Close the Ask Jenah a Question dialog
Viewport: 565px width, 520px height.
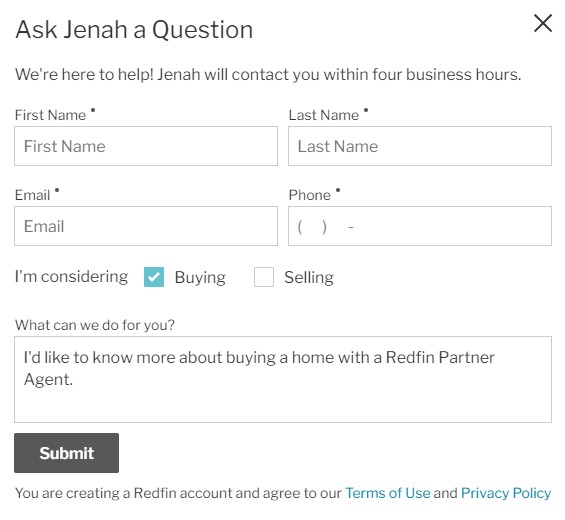543,23
